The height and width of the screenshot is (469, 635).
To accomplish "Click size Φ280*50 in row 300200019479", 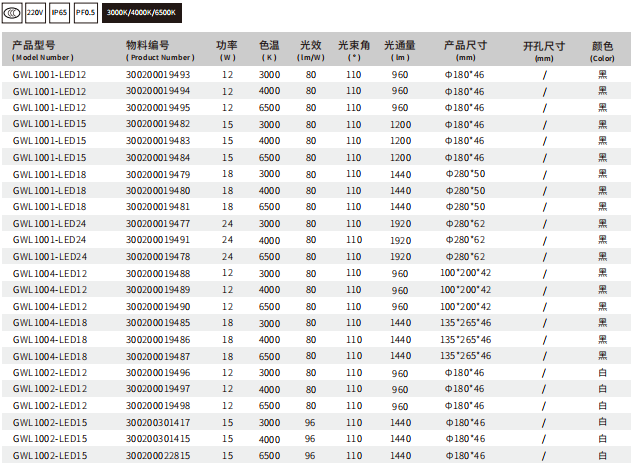I will coord(465,174).
